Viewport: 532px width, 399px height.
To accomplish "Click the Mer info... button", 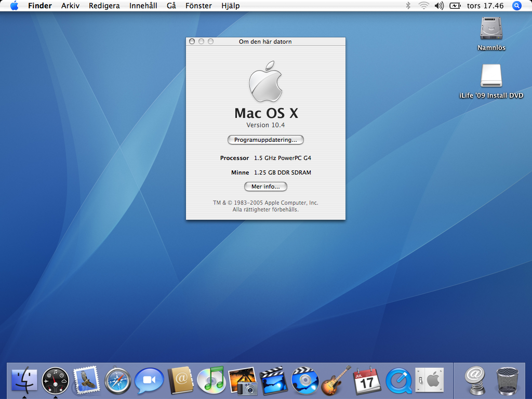I will coord(265,187).
